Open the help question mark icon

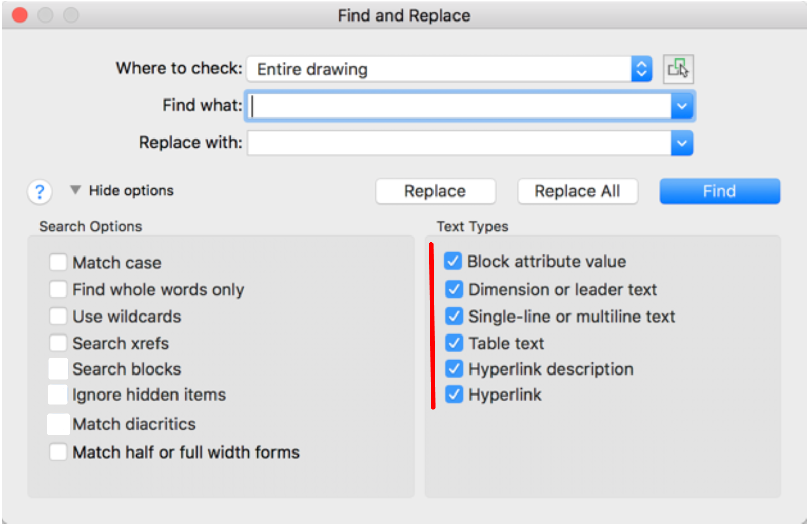tap(40, 191)
